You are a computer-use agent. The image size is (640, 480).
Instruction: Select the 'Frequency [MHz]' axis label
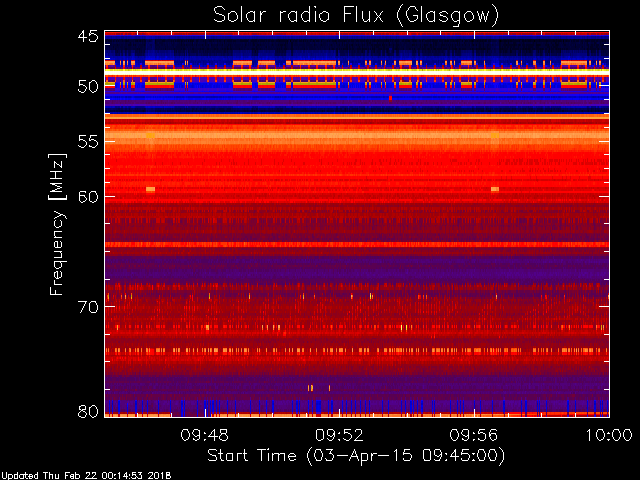[x=57, y=224]
